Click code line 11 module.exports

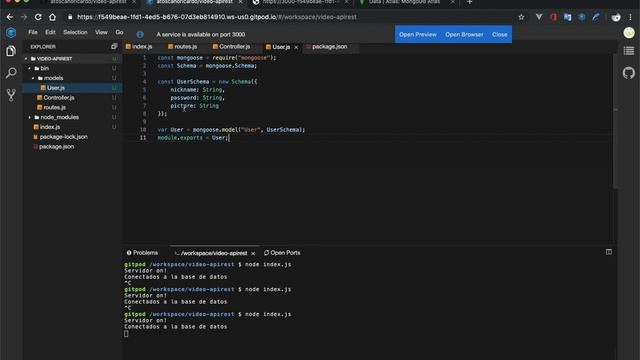pos(193,138)
